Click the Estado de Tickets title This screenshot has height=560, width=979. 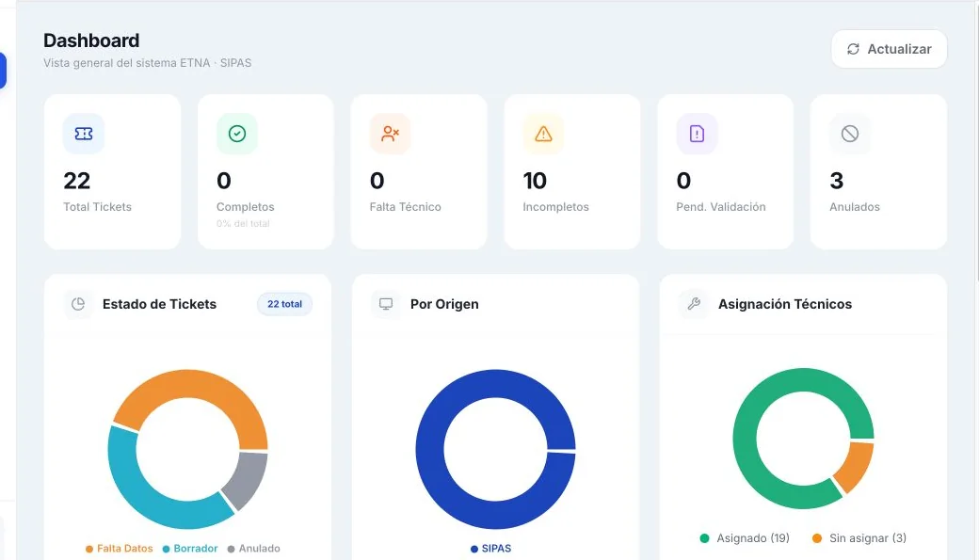pos(159,304)
